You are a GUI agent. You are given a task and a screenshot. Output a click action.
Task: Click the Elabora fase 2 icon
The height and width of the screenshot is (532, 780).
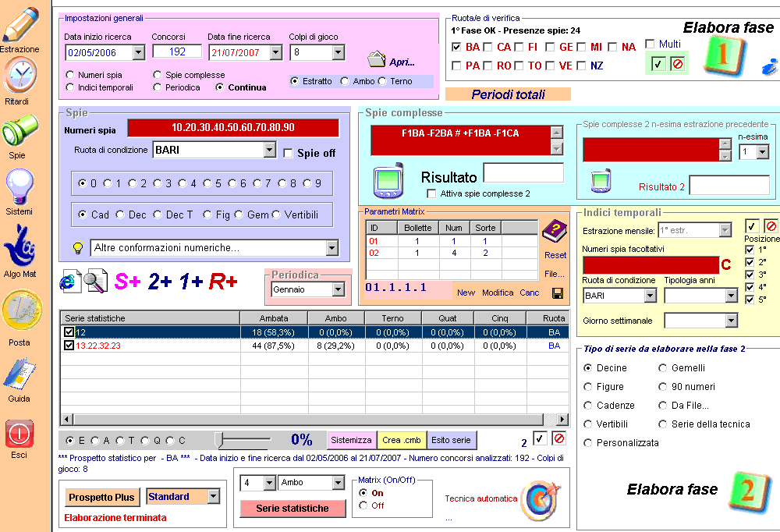[x=749, y=491]
